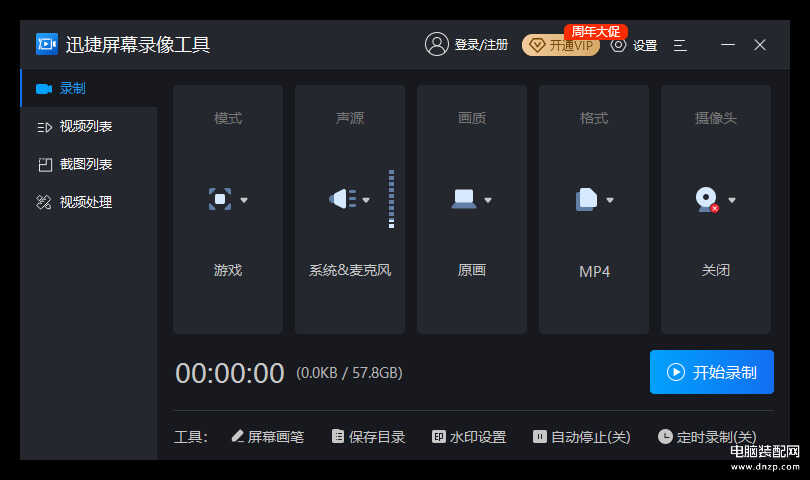Select the 系统&麦克风 label
The width and height of the screenshot is (810, 480).
pyautogui.click(x=350, y=270)
